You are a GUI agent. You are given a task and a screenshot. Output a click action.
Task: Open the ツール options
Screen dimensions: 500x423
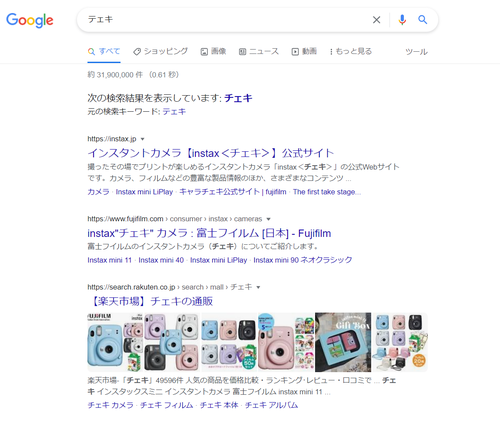click(416, 52)
